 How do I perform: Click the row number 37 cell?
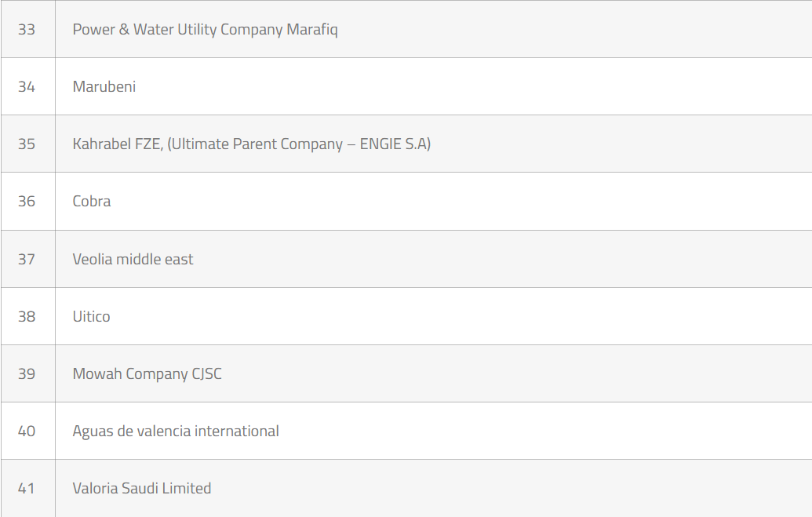tap(27, 259)
